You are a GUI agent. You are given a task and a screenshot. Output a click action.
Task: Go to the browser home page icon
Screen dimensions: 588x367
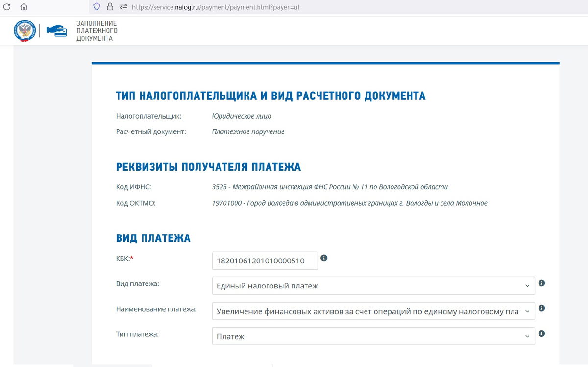pos(24,7)
